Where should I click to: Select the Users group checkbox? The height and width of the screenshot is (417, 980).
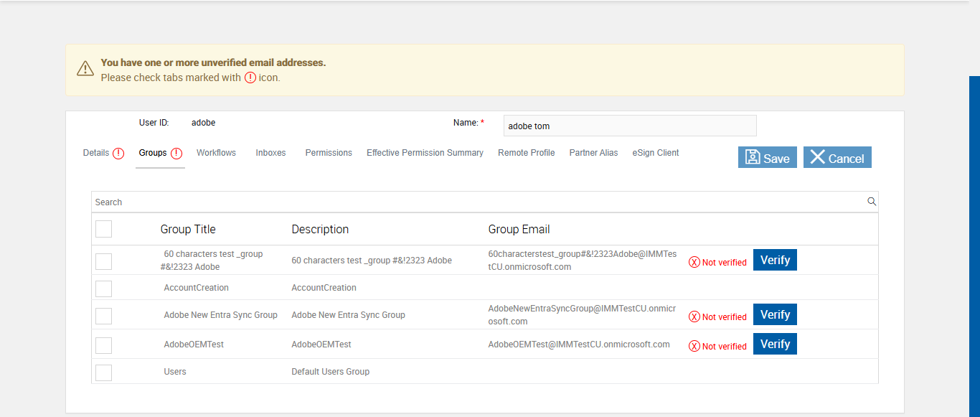click(104, 372)
